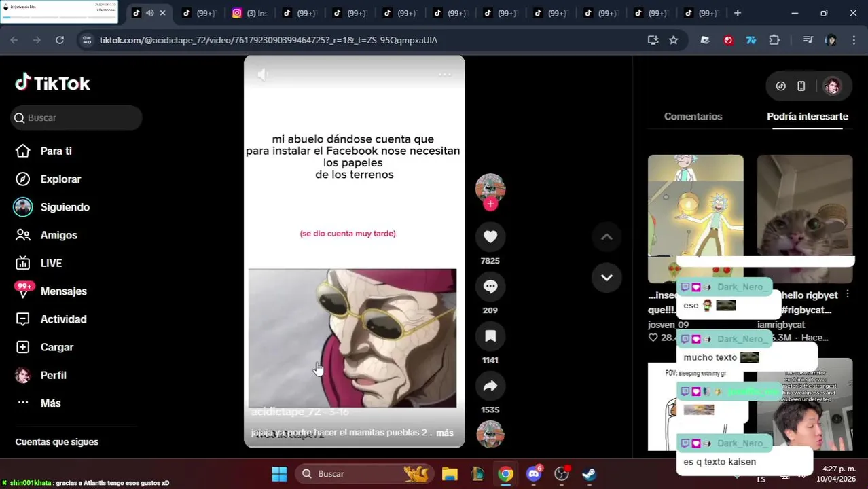Save the video with the bookmark icon

pos(490,336)
